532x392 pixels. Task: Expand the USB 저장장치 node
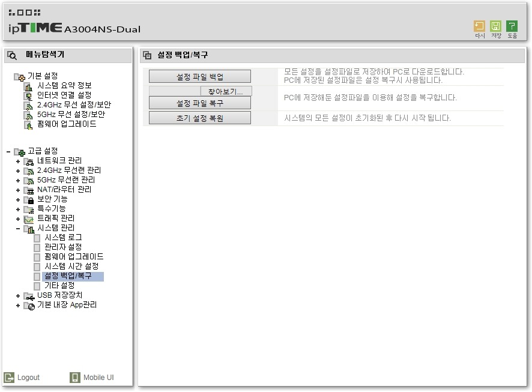(x=18, y=296)
